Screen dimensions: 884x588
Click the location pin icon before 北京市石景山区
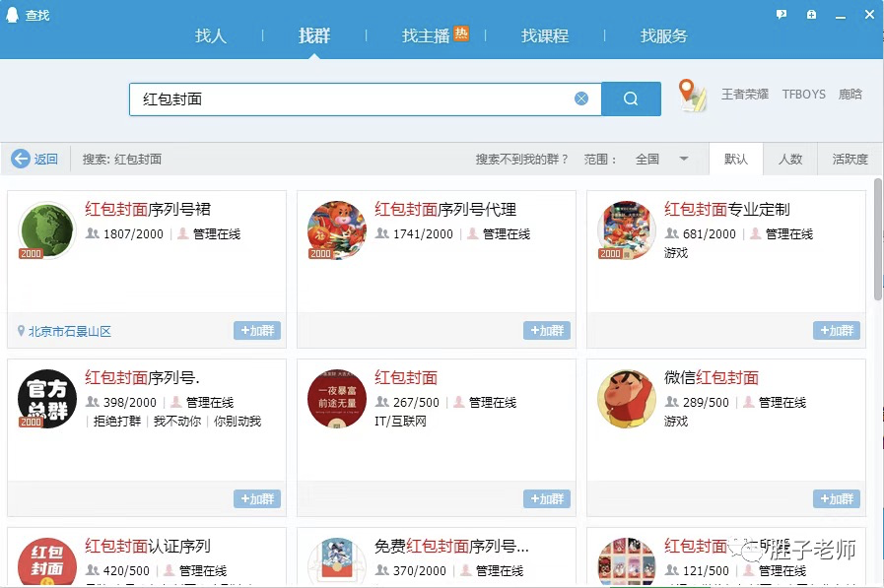[21, 332]
